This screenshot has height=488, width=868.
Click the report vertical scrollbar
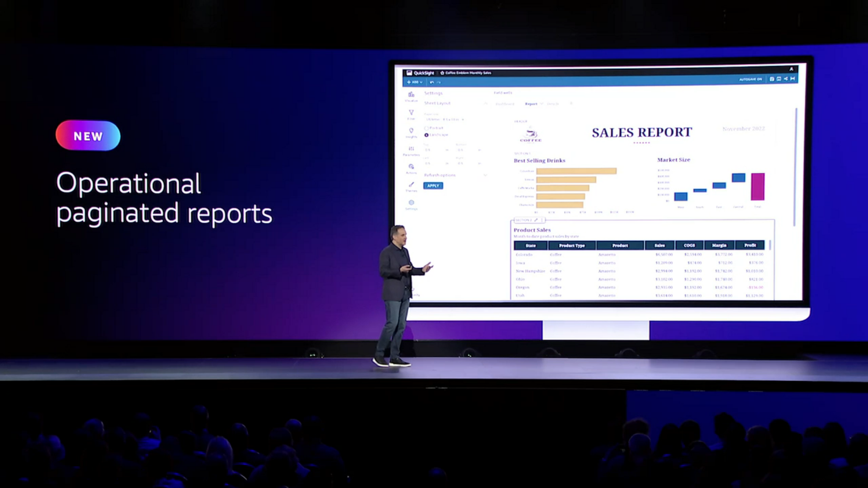tap(796, 167)
